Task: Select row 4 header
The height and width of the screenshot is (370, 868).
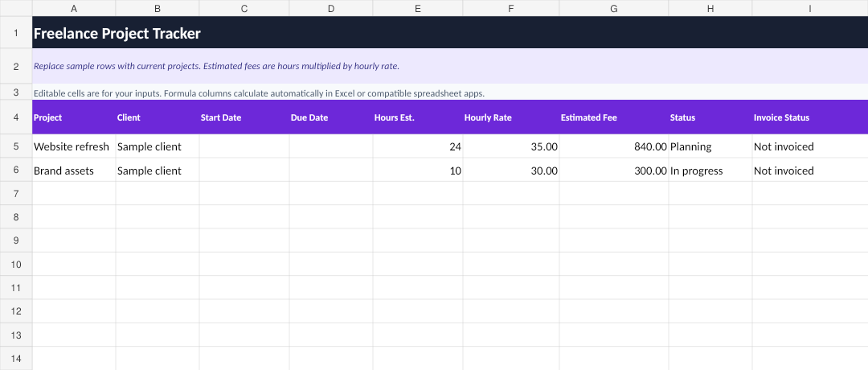Action: (x=16, y=117)
